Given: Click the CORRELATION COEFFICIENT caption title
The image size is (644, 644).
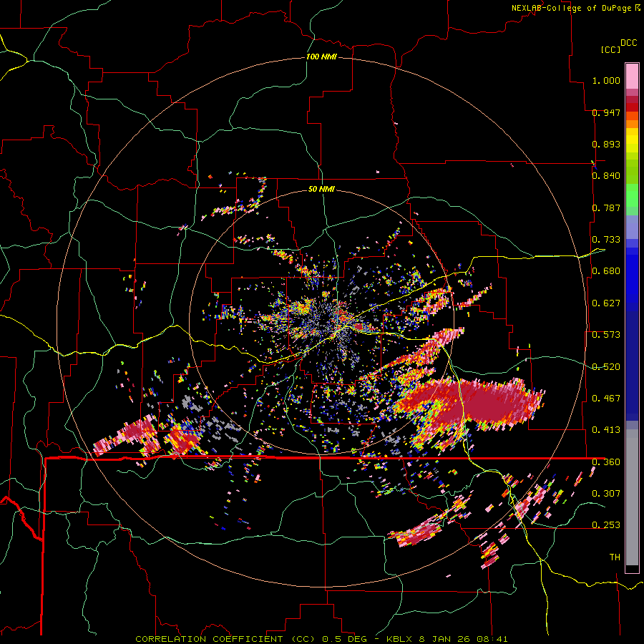Looking at the screenshot, I should 209,639.
